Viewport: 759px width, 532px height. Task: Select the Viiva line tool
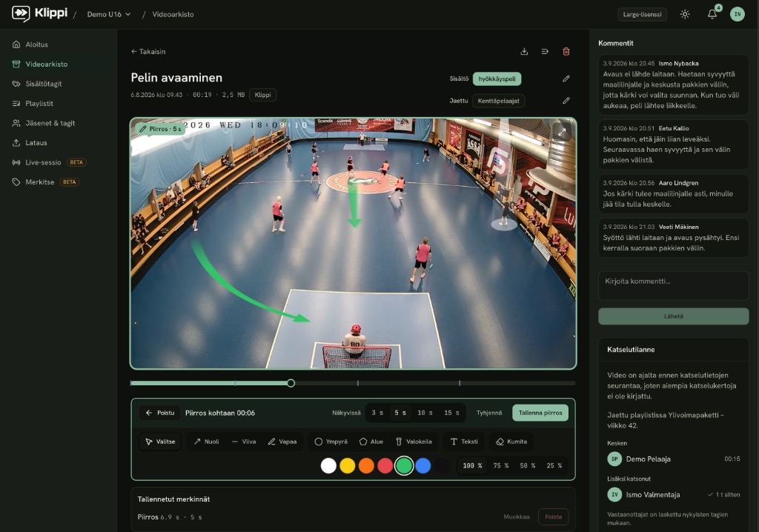(243, 442)
